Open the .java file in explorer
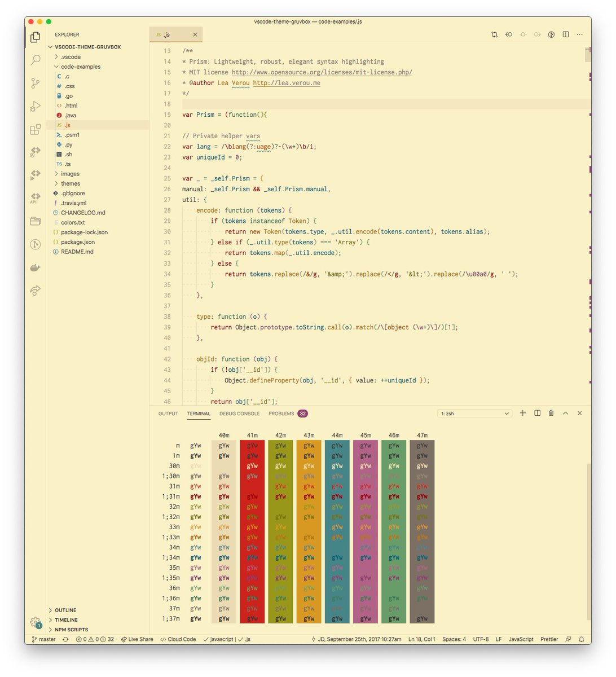 98,115
